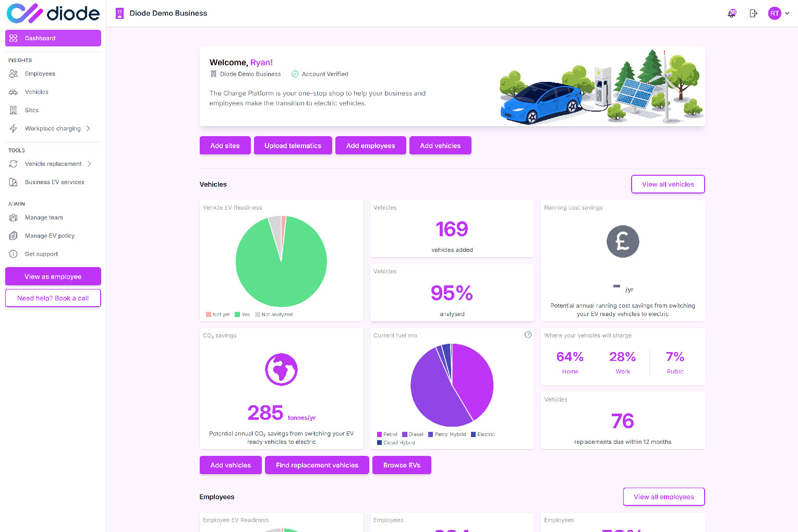Click the Petrol Hybrid legend swatch
This screenshot has height=532, width=798.
click(430, 434)
